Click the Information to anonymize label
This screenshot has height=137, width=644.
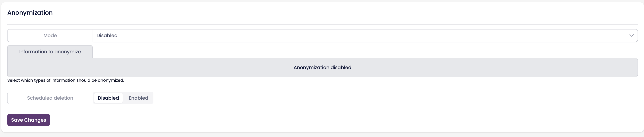(x=50, y=52)
